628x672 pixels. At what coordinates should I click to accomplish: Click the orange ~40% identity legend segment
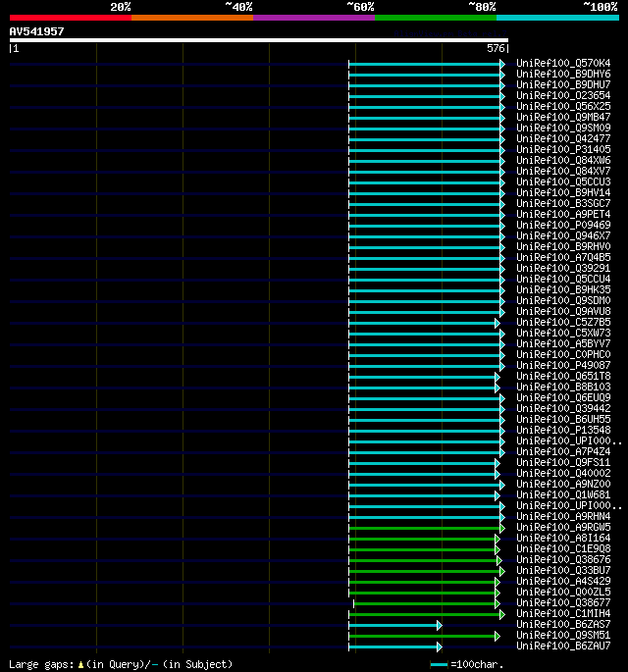[x=192, y=18]
